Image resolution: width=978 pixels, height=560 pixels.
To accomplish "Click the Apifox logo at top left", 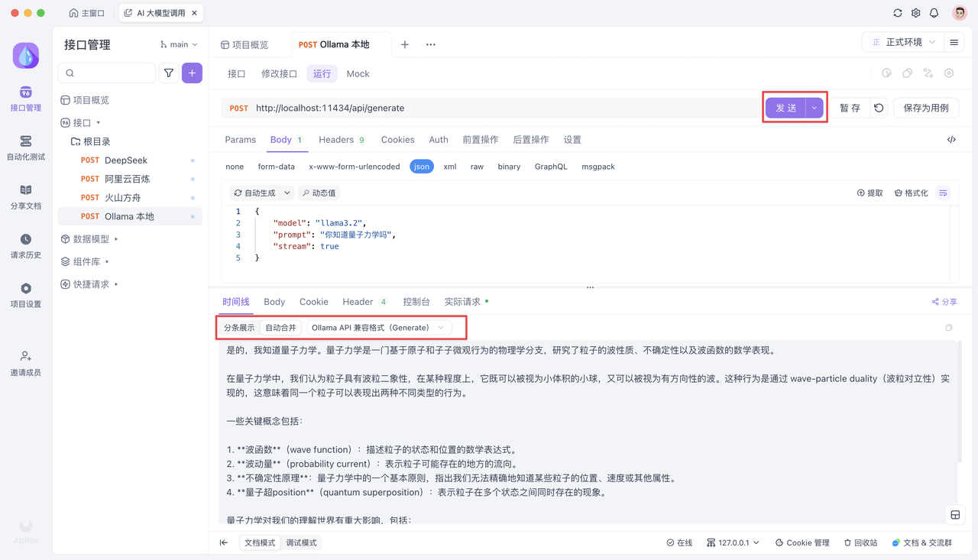I will tap(26, 55).
